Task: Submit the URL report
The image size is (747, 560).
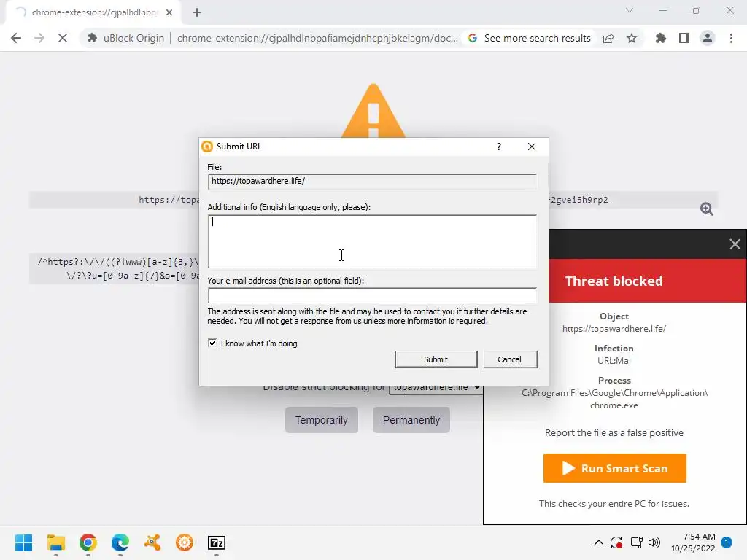Action: pyautogui.click(x=436, y=359)
